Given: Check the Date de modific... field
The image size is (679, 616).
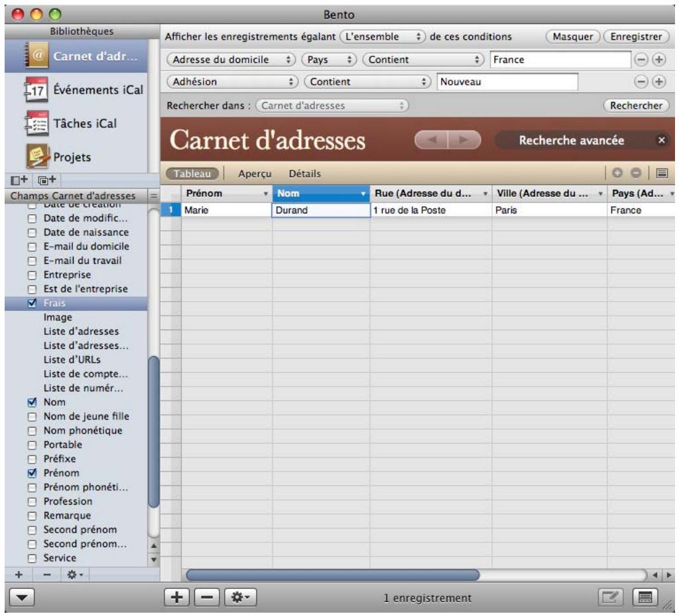Looking at the screenshot, I should 32,219.
